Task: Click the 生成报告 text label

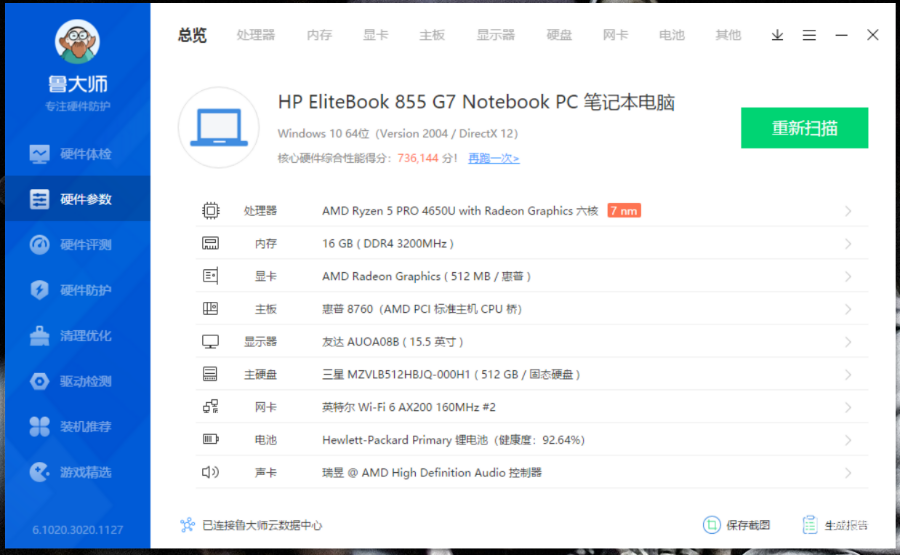Action: pos(846,525)
